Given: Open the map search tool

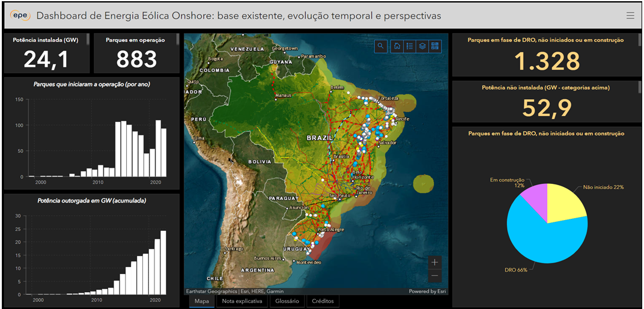Looking at the screenshot, I should pyautogui.click(x=381, y=46).
